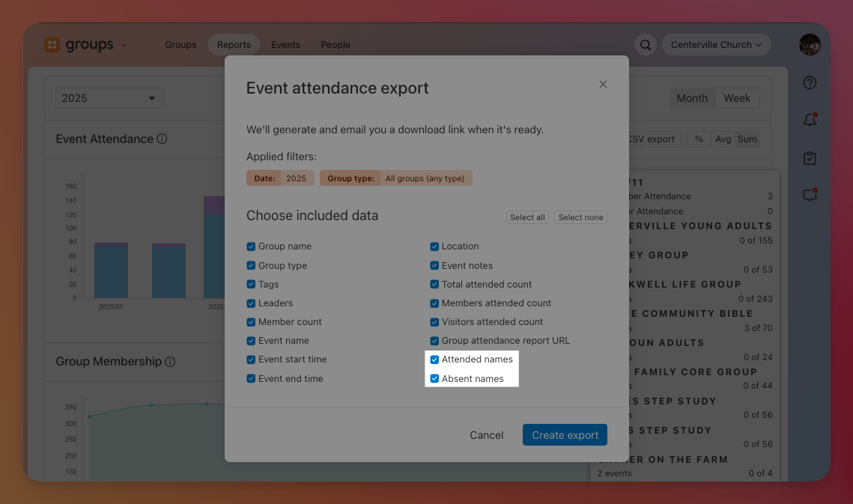Go to the Events tab
The image size is (853, 504).
coord(285,45)
